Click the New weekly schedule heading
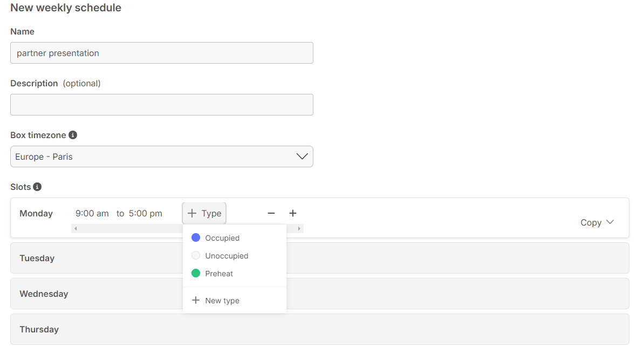Image resolution: width=644 pixels, height=347 pixels. coord(66,8)
